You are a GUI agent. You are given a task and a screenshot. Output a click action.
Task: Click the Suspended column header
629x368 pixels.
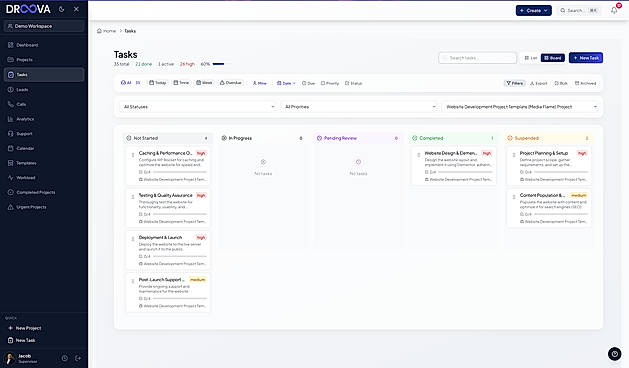click(548, 138)
